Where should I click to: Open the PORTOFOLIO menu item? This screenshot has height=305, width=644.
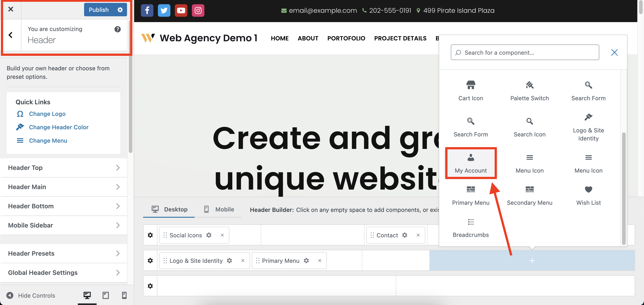tap(346, 38)
